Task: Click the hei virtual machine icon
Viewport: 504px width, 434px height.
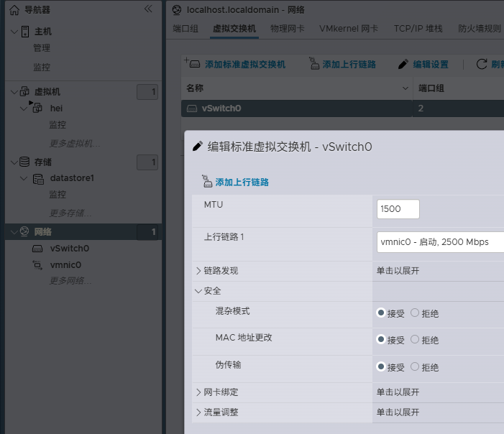Action: tap(38, 108)
